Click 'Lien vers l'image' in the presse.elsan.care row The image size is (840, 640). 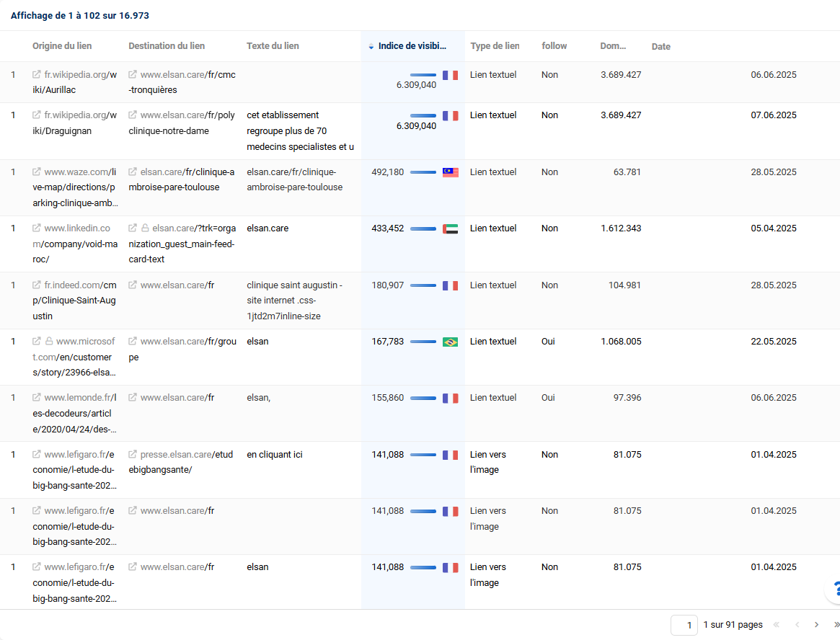(488, 462)
